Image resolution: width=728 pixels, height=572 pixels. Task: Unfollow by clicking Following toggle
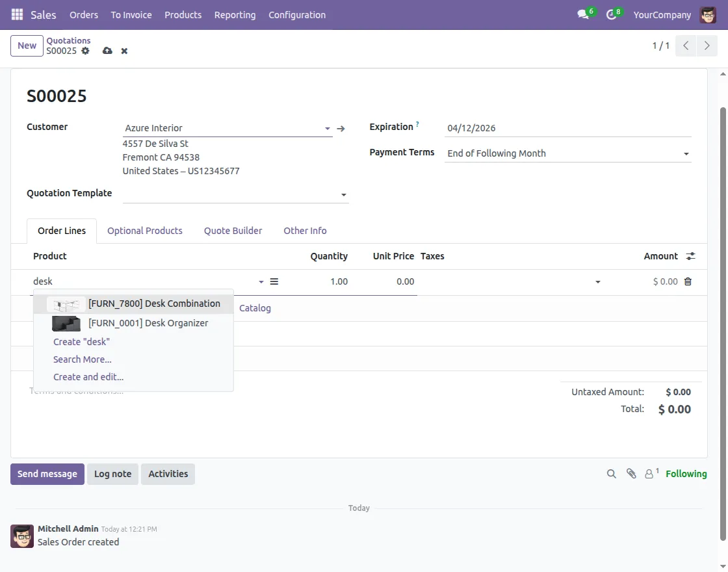click(686, 474)
